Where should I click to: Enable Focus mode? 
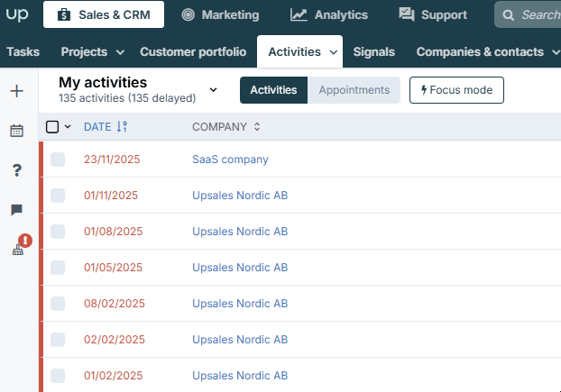[x=456, y=90]
